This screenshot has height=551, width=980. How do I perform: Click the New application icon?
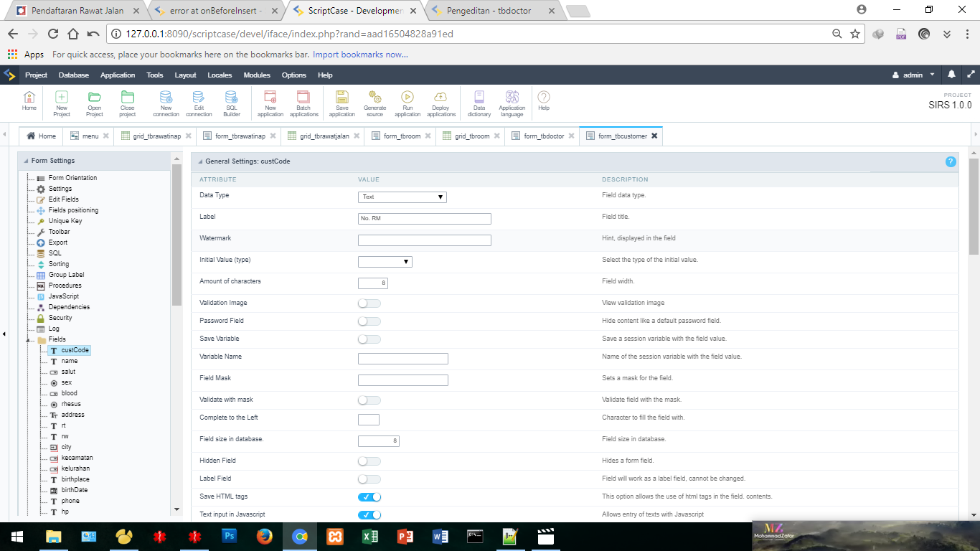pyautogui.click(x=270, y=103)
